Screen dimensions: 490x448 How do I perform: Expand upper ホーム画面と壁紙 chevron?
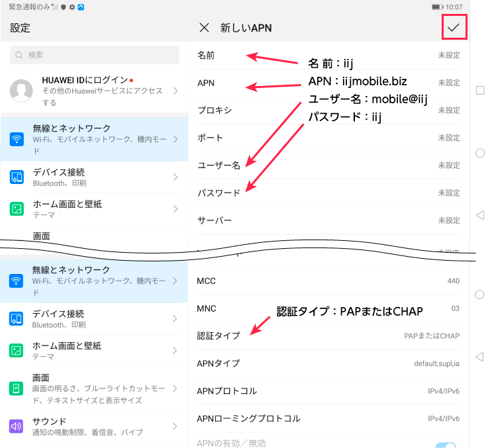tap(175, 209)
